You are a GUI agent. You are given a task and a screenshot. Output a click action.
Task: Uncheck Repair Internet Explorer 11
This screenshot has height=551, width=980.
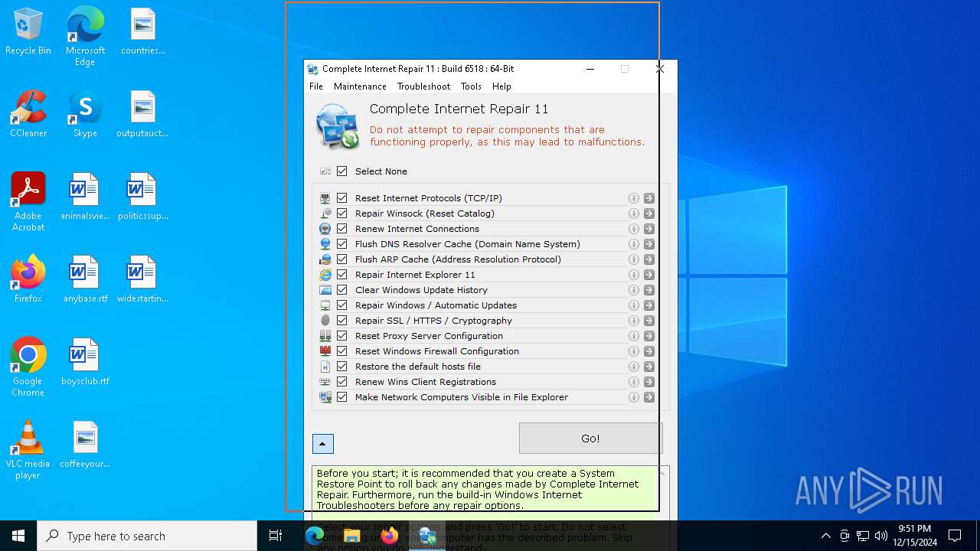coord(342,275)
